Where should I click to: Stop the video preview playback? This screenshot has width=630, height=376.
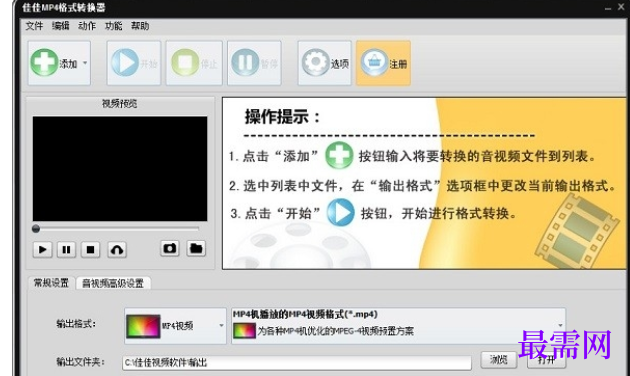tap(90, 250)
